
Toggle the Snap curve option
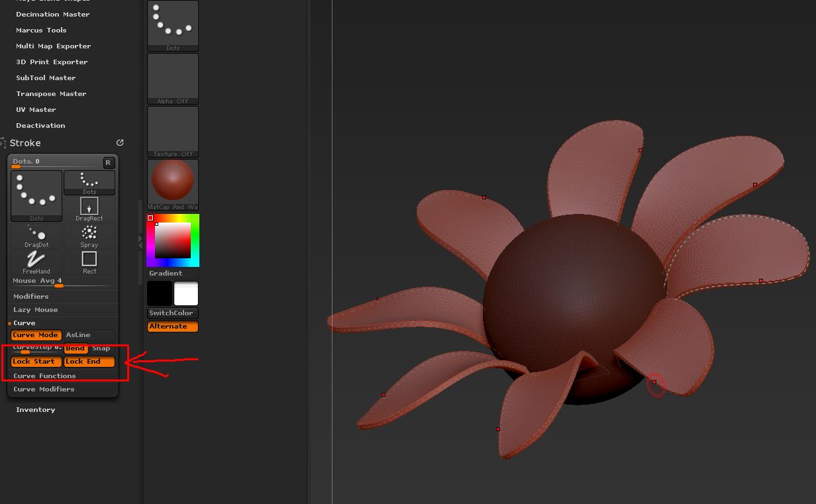coord(101,348)
